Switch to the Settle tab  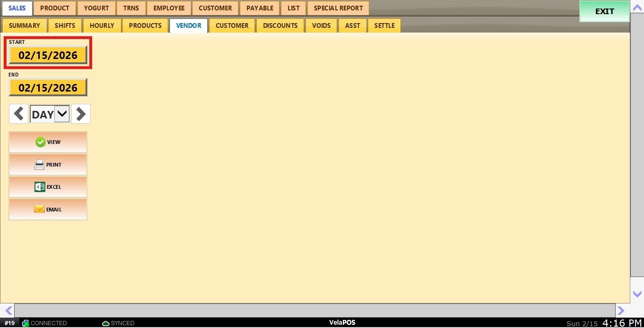pyautogui.click(x=384, y=25)
